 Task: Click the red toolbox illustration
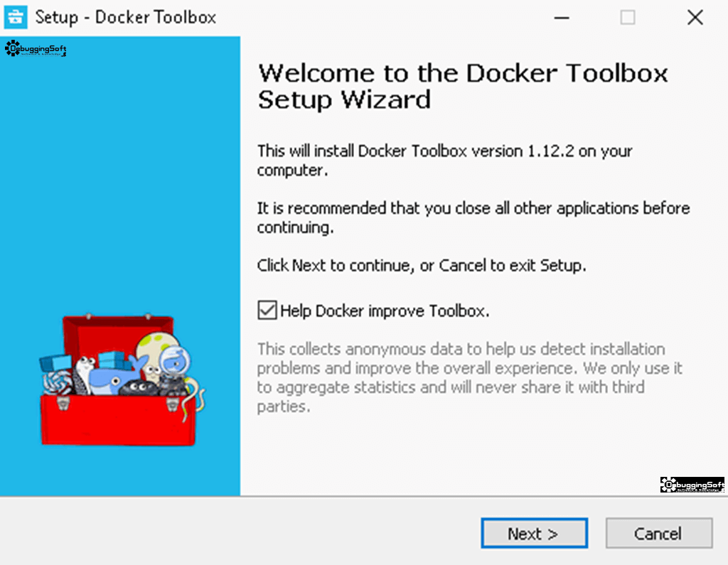(119, 380)
